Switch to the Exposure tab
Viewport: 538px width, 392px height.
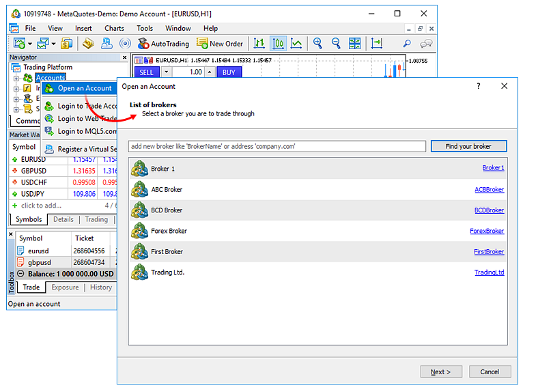65,288
